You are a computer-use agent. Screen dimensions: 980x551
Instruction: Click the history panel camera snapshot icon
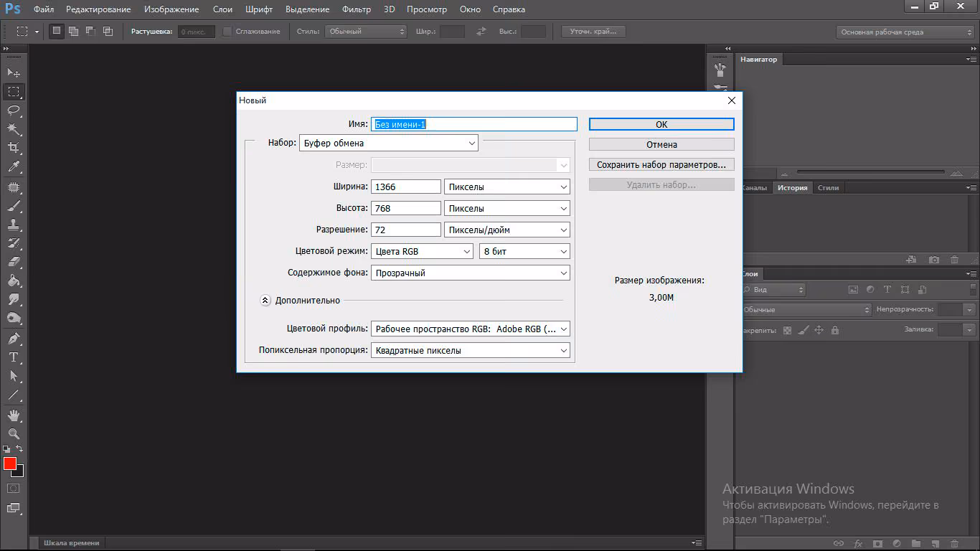click(x=933, y=260)
